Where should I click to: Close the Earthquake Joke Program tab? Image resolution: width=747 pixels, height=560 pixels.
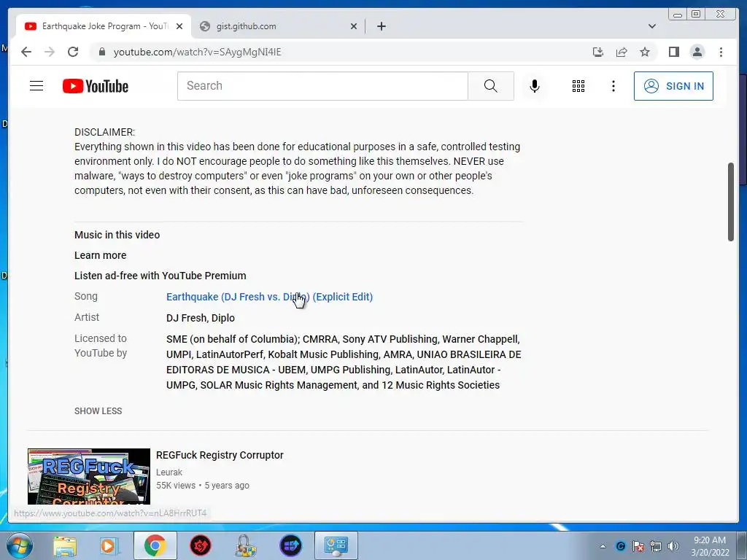pyautogui.click(x=179, y=26)
